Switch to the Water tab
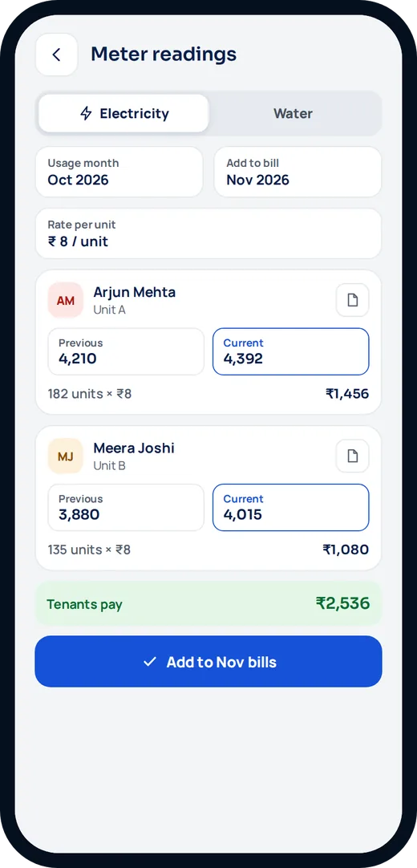The image size is (417, 868). click(294, 113)
